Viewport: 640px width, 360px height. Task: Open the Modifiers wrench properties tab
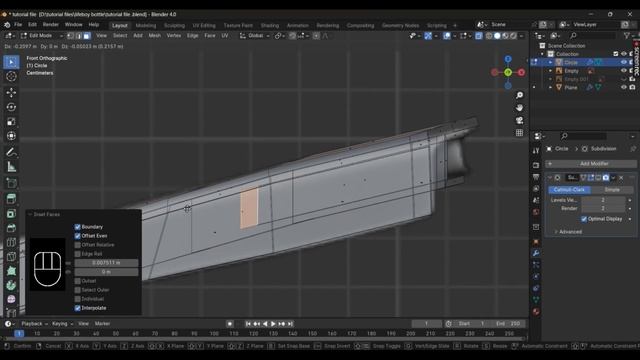point(536,253)
